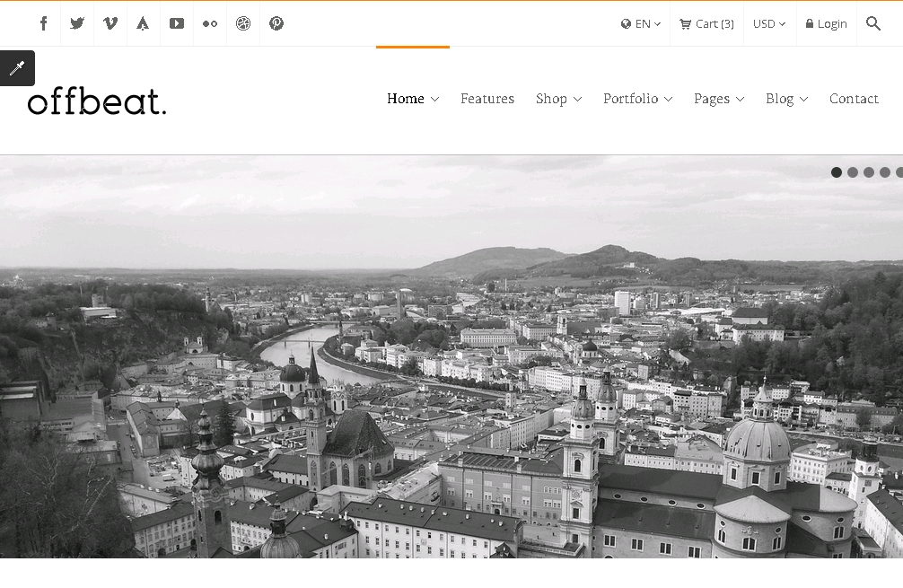Switch to the second slide dot
Image resolution: width=903 pixels, height=588 pixels.
point(853,172)
